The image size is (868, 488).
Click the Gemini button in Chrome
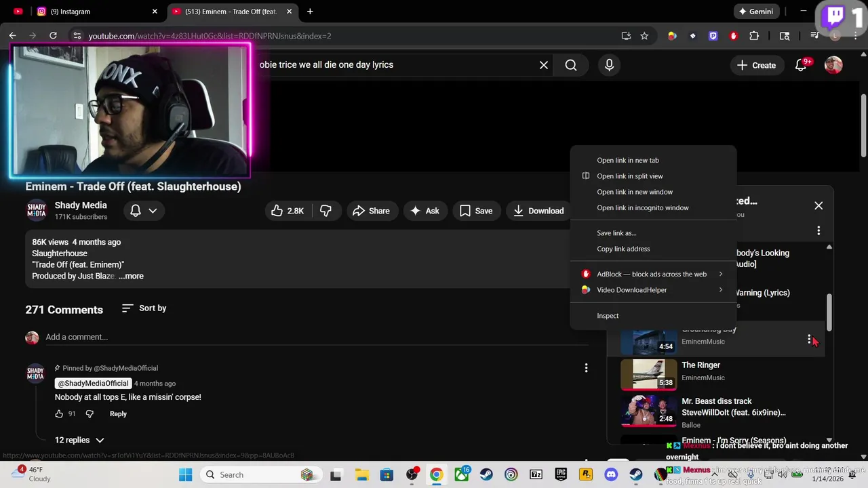point(755,12)
